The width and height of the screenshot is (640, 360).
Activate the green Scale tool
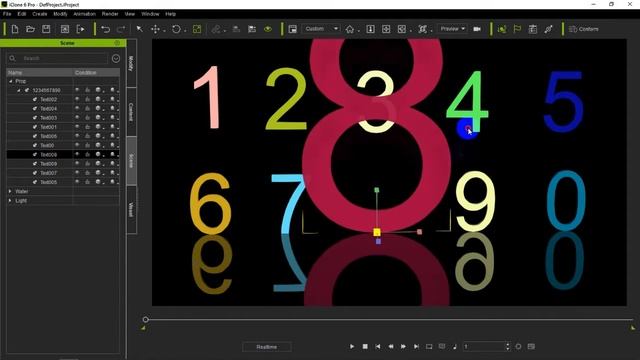(197, 29)
